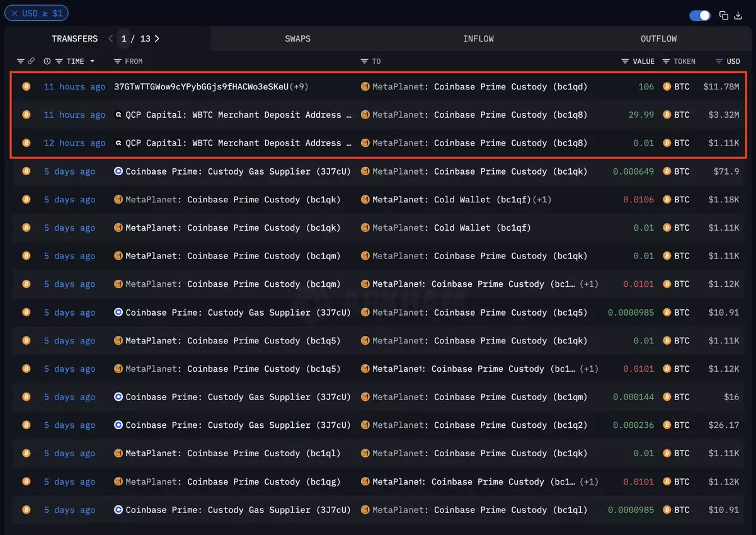Click the MetaPlanet logo beside sender (bc1ql)

(x=118, y=453)
